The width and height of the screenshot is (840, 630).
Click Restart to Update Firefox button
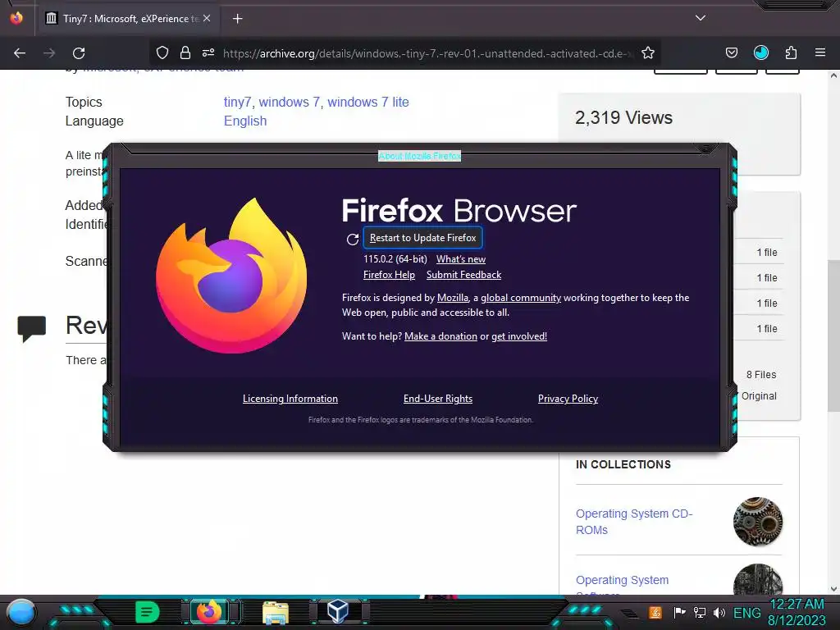(422, 238)
